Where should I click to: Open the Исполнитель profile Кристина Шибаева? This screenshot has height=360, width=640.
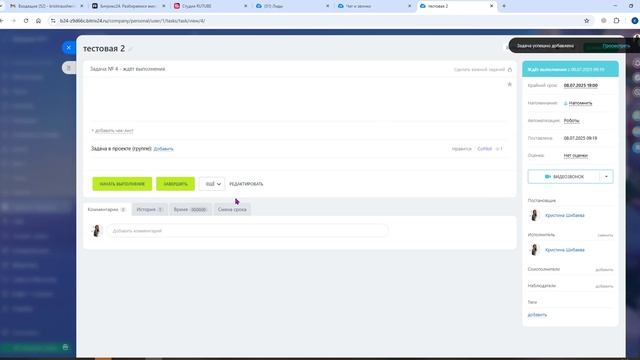tap(564, 250)
